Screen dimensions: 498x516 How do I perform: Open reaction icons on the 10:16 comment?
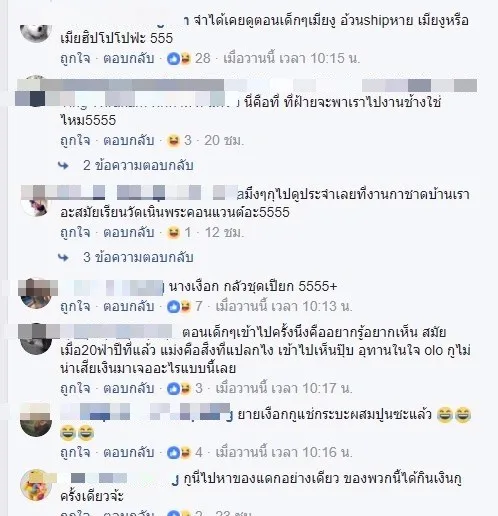click(x=179, y=452)
